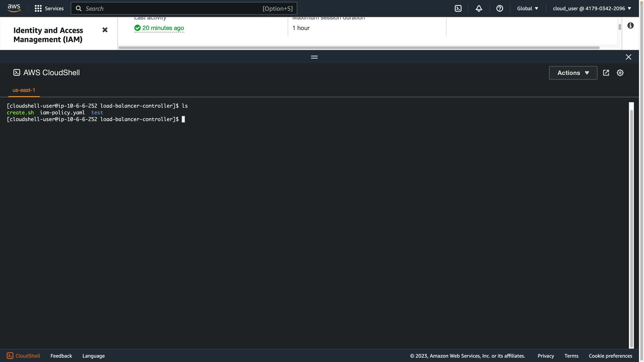Screen dimensions: 644x362
Task: Select the us-east-1 terminal tab
Action: pos(24,90)
